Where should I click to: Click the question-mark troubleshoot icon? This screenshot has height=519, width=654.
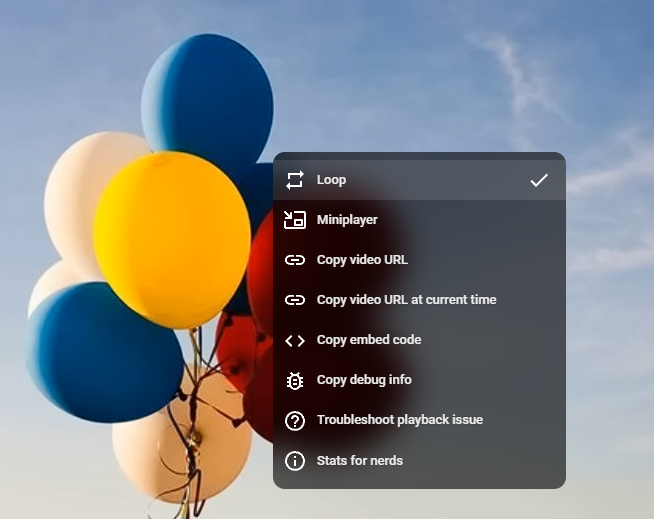295,421
